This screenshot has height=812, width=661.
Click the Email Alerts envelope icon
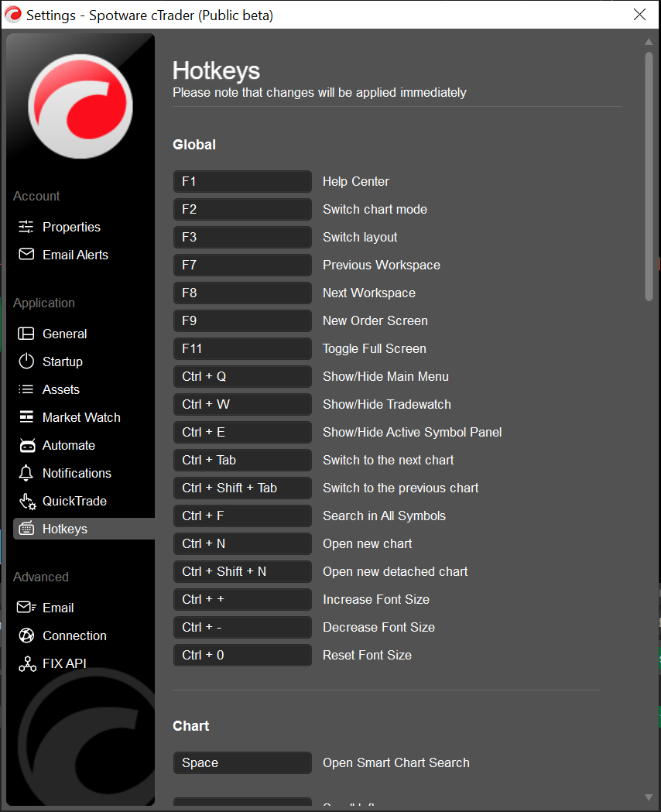tap(26, 255)
